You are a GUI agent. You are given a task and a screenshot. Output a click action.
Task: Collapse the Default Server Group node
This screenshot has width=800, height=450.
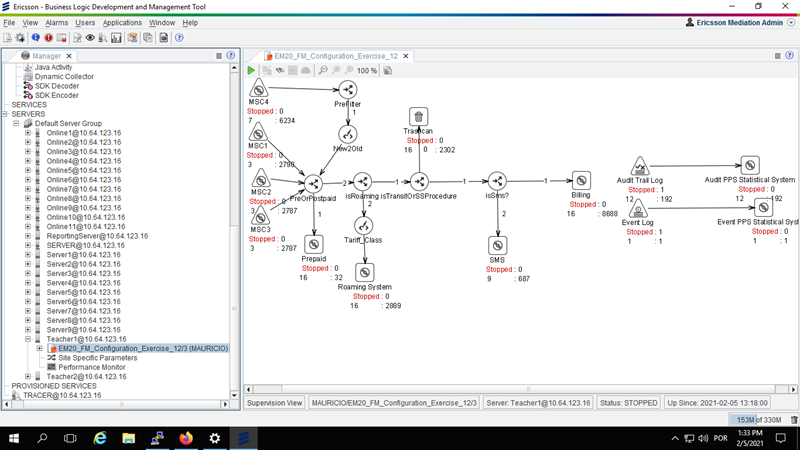coord(16,123)
